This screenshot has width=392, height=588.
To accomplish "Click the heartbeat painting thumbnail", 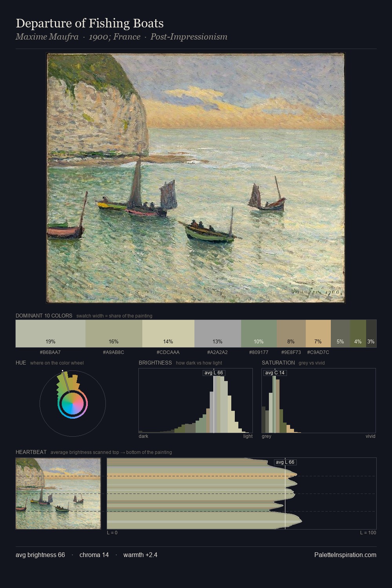I will (x=58, y=494).
